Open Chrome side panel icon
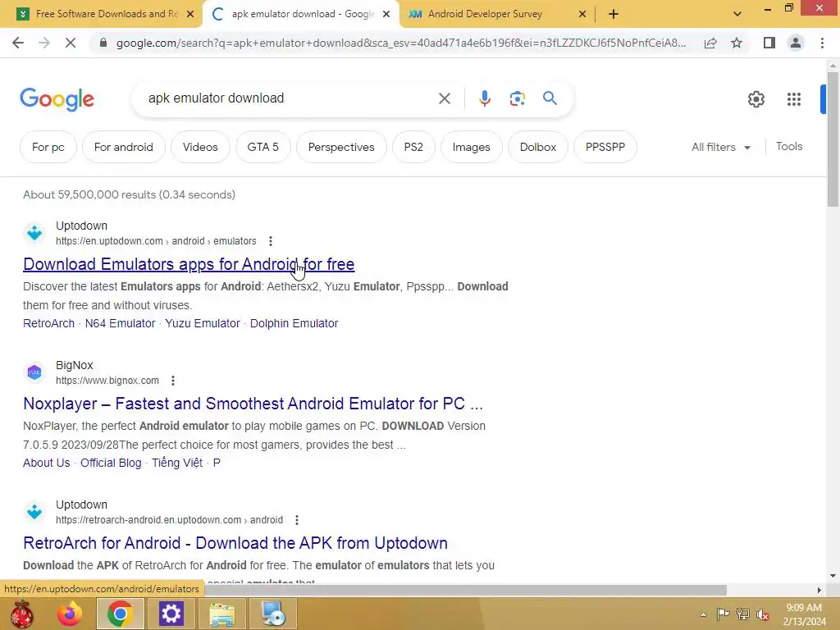 click(769, 43)
